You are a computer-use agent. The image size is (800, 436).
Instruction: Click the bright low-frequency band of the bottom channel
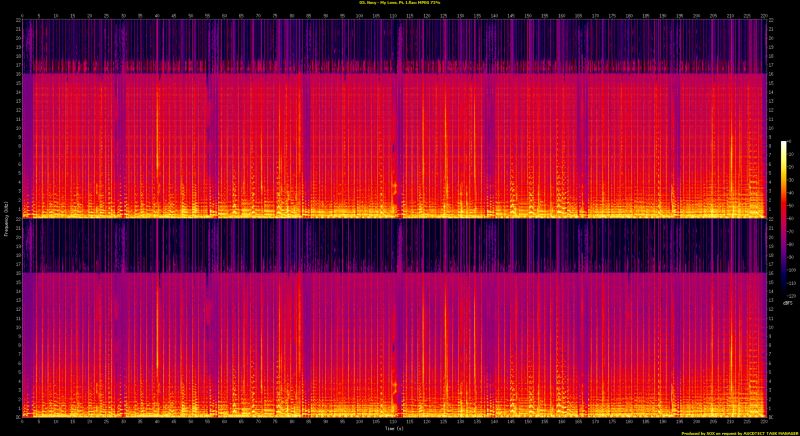[400, 413]
